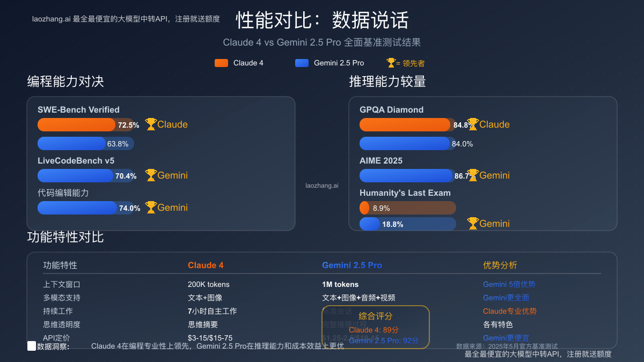Click the 70.4% LiveCodeBench bar

[x=76, y=175]
